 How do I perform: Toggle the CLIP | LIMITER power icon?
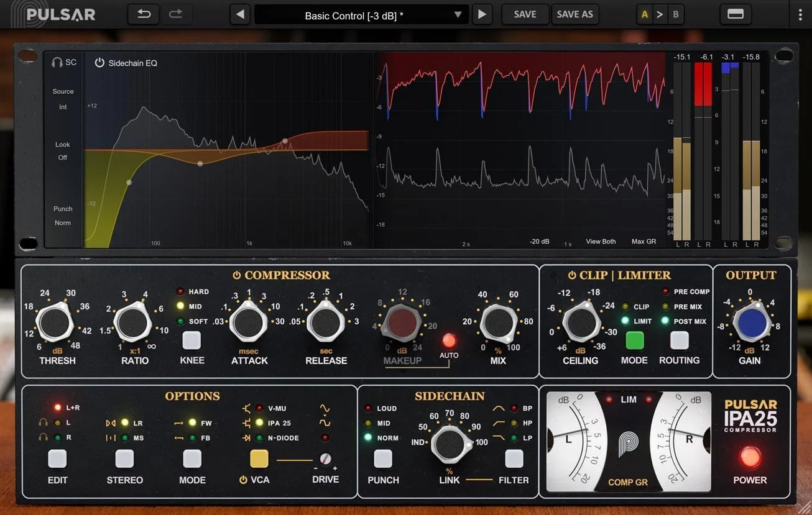point(572,275)
